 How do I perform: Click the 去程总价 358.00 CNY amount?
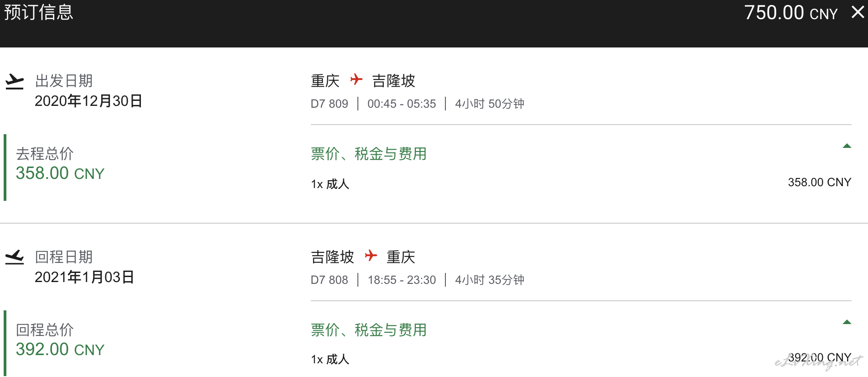tap(60, 173)
